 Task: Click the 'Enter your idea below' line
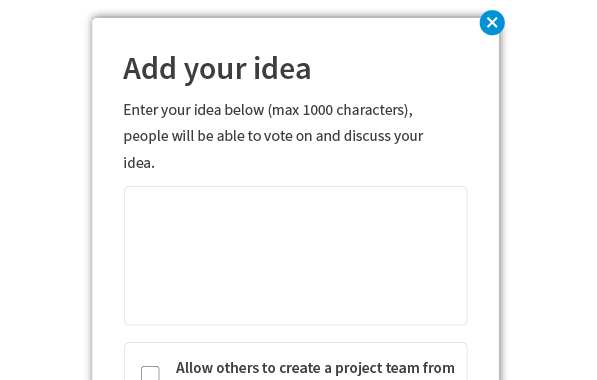(x=268, y=110)
